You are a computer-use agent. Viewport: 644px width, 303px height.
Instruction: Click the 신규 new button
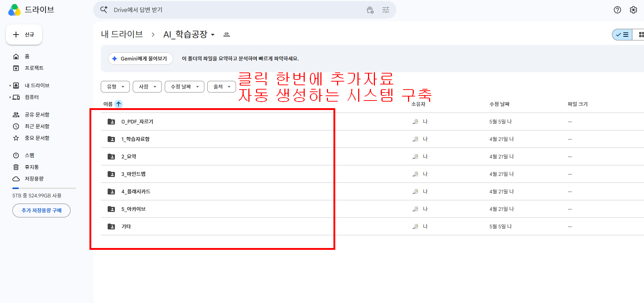point(24,35)
